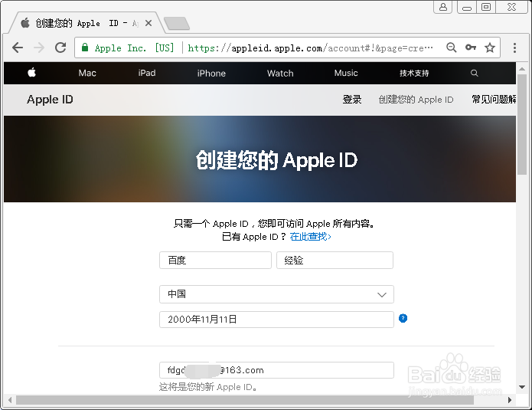532x410 pixels.
Task: Click the Apple logo in navigation bar
Action: [x=32, y=72]
